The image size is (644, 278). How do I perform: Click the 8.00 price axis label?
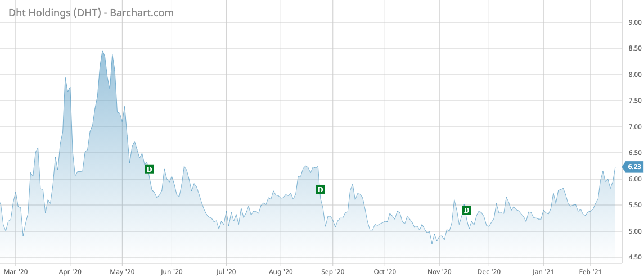point(634,75)
